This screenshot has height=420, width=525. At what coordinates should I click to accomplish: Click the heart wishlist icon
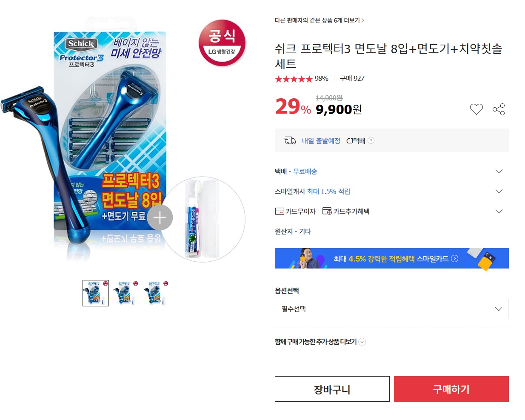[x=476, y=109]
